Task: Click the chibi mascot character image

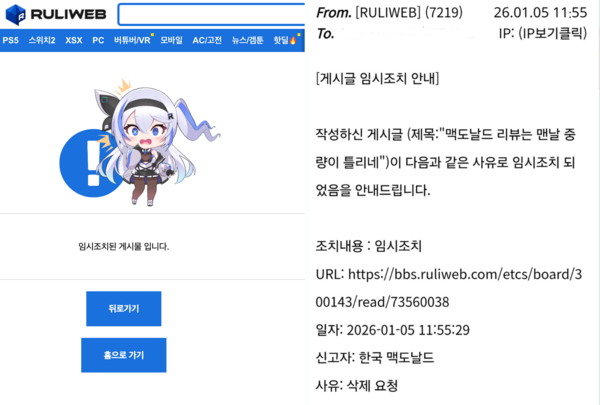Action: click(156, 144)
